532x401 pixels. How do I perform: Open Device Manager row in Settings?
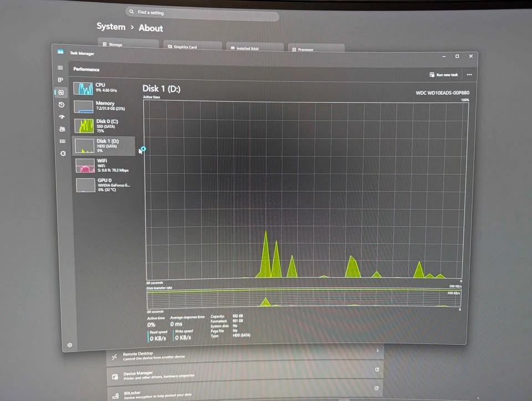coord(245,374)
